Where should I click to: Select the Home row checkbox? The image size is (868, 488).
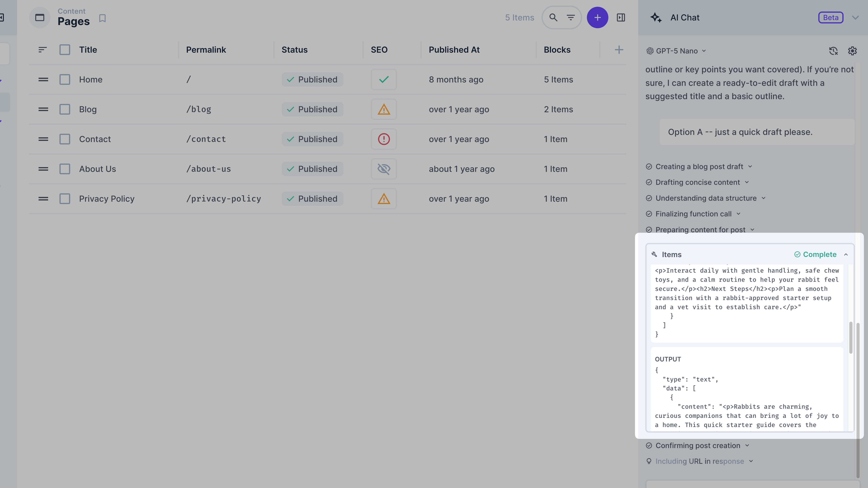(x=65, y=79)
